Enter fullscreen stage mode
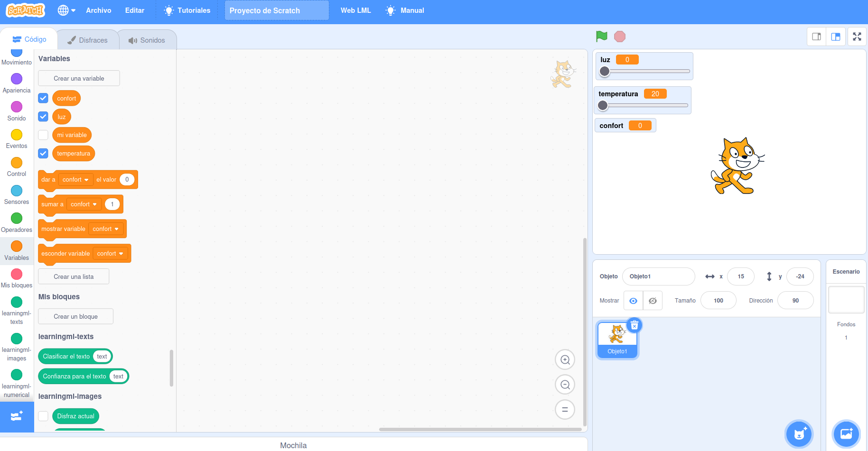This screenshot has width=868, height=451. pos(857,37)
